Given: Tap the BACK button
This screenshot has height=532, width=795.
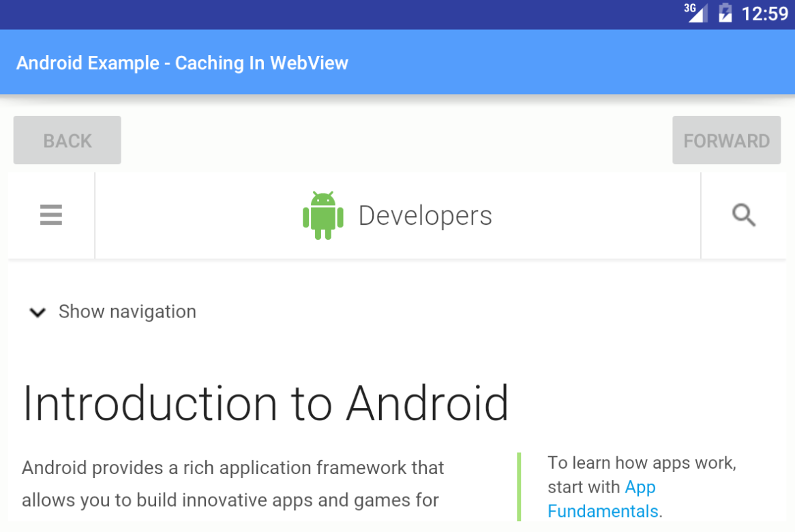Looking at the screenshot, I should [x=67, y=140].
